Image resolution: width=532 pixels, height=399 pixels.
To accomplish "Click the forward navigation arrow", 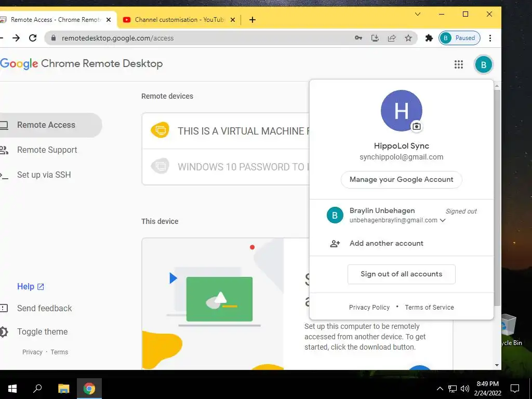I will (x=16, y=38).
